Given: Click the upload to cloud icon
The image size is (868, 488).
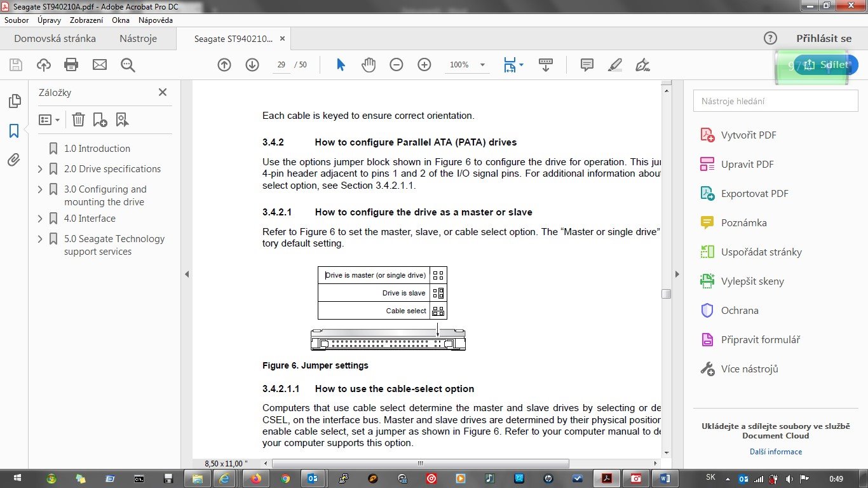Looking at the screenshot, I should tap(43, 65).
